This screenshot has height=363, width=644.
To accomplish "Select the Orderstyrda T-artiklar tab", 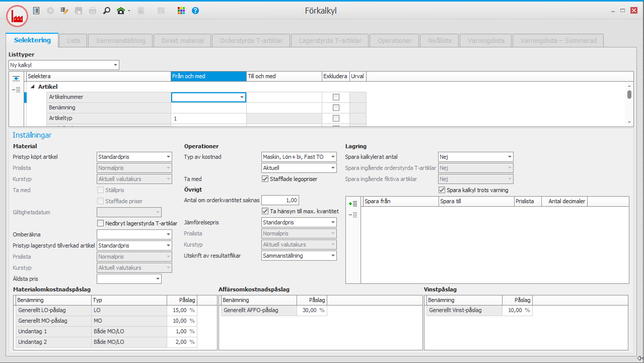I will point(251,40).
